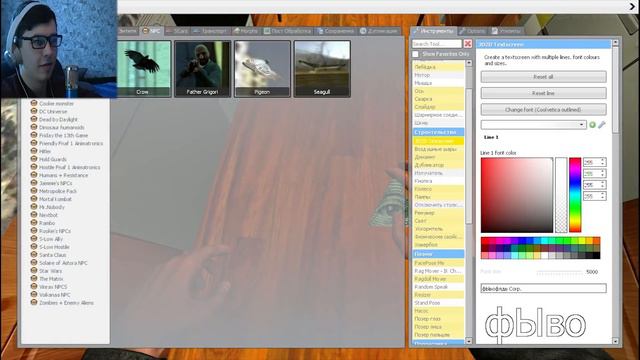Click the S-Low Ally category icon
Viewport: 640px width, 360px height.
pos(34,238)
